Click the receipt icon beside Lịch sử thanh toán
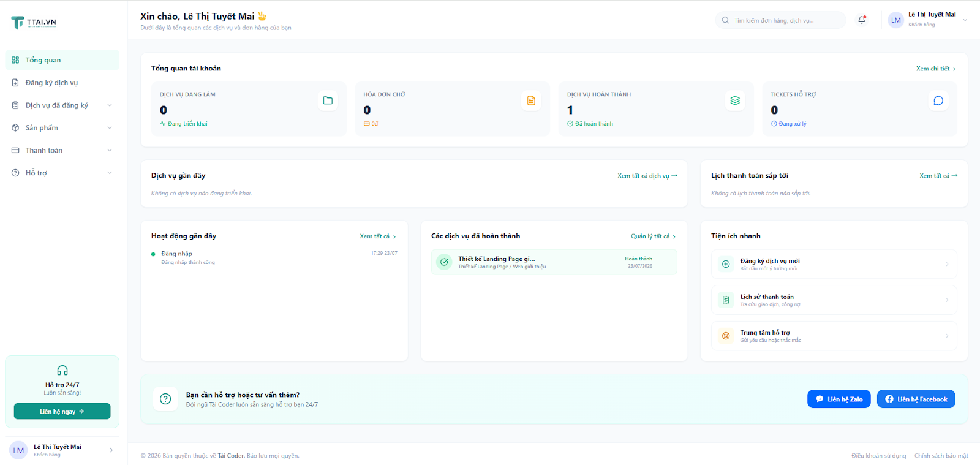The height and width of the screenshot is (465, 980). click(726, 300)
